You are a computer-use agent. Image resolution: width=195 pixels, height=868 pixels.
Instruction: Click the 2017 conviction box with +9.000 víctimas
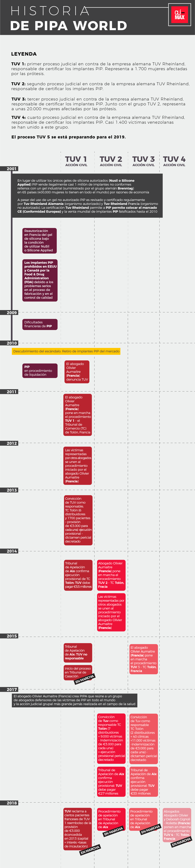(111, 738)
